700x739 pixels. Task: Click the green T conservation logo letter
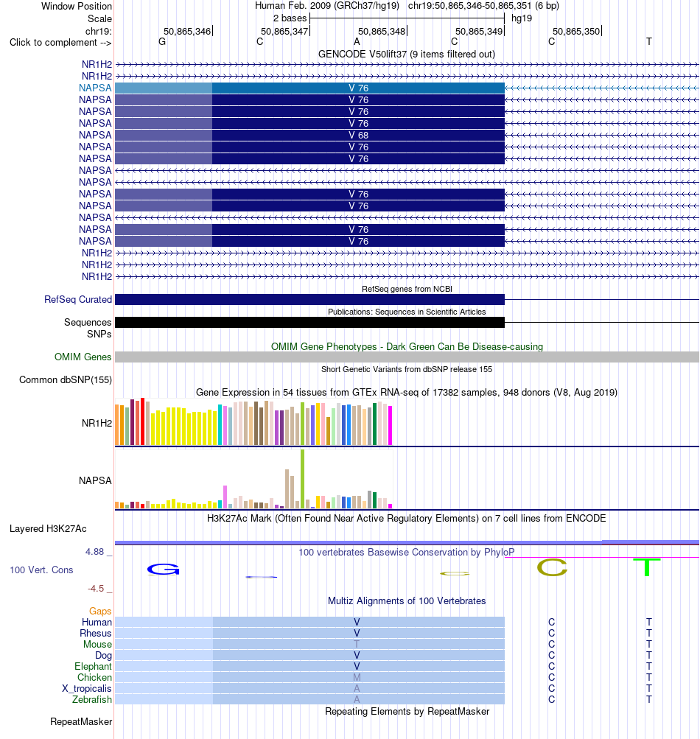click(x=647, y=567)
